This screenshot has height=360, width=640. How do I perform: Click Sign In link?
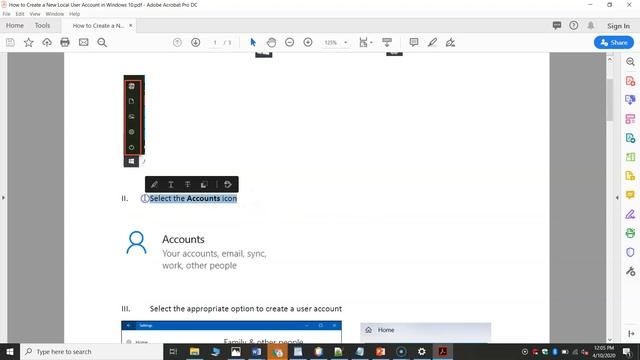click(x=618, y=26)
